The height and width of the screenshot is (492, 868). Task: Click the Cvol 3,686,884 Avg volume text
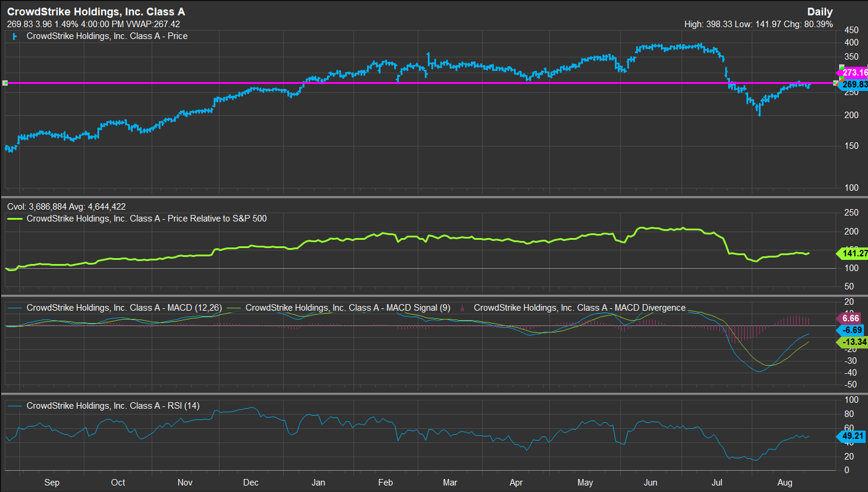click(66, 207)
